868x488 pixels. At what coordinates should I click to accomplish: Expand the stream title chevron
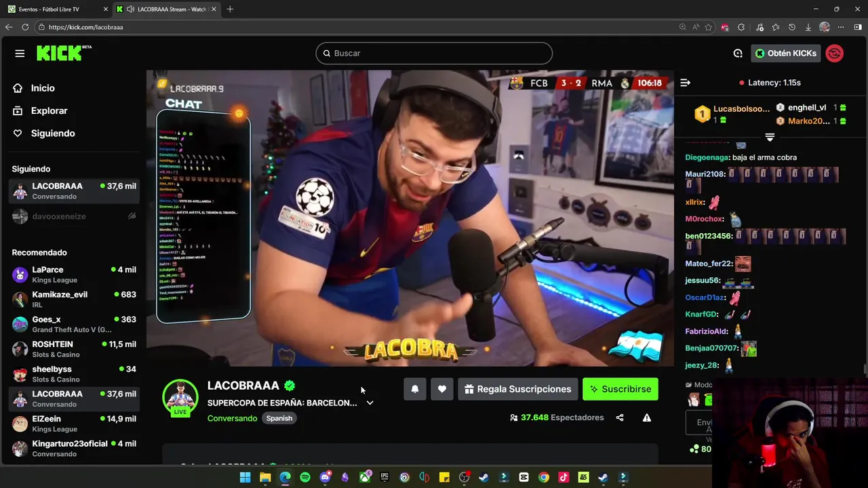coord(370,403)
